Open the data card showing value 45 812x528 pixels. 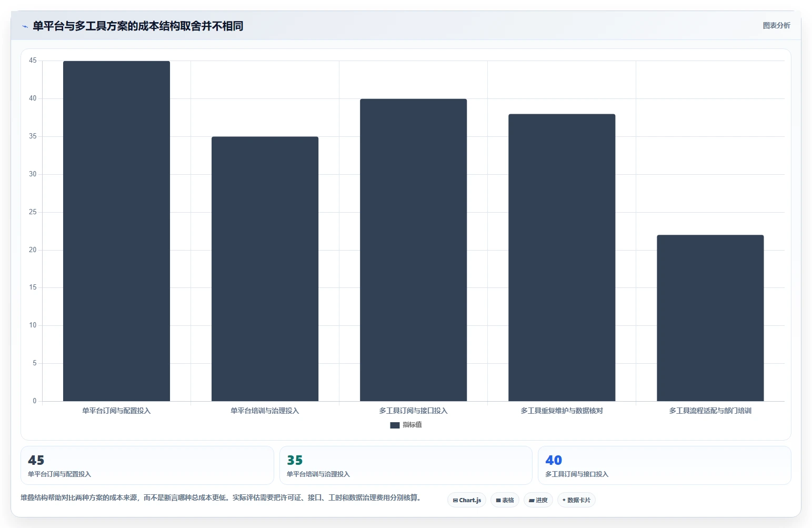pos(147,465)
